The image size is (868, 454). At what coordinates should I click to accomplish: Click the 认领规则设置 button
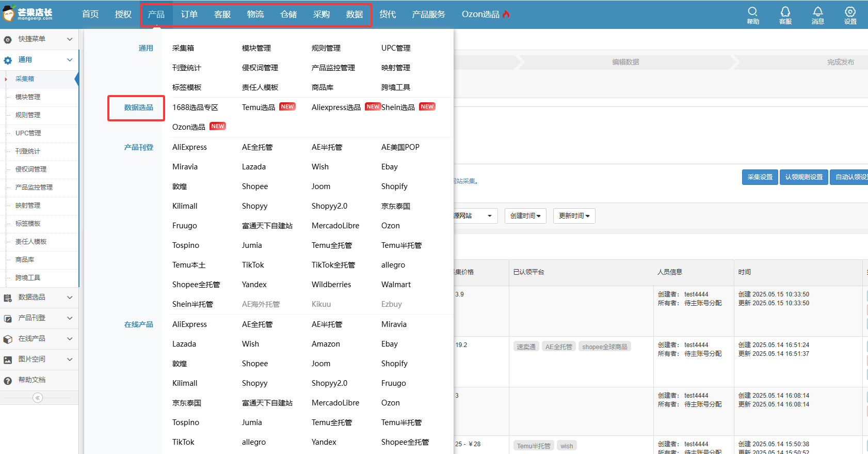804,177
